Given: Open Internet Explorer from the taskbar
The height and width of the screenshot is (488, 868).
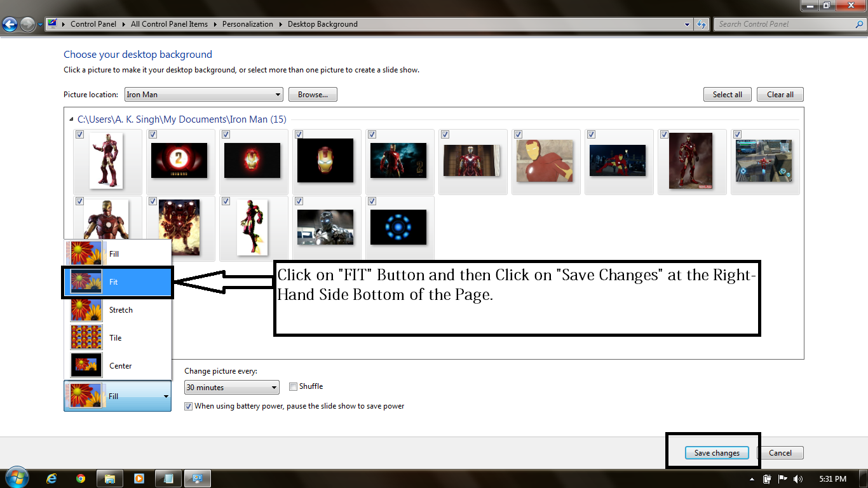Looking at the screenshot, I should click(51, 478).
